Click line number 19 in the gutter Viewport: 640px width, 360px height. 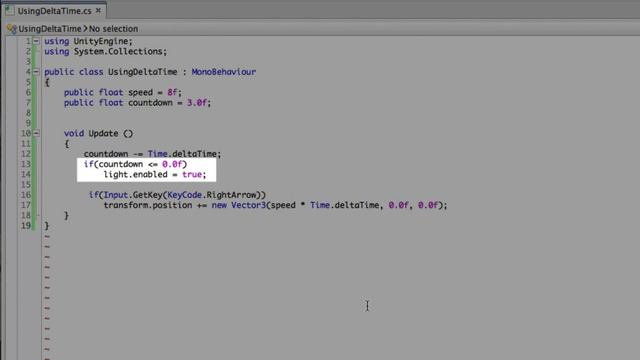(x=26, y=226)
